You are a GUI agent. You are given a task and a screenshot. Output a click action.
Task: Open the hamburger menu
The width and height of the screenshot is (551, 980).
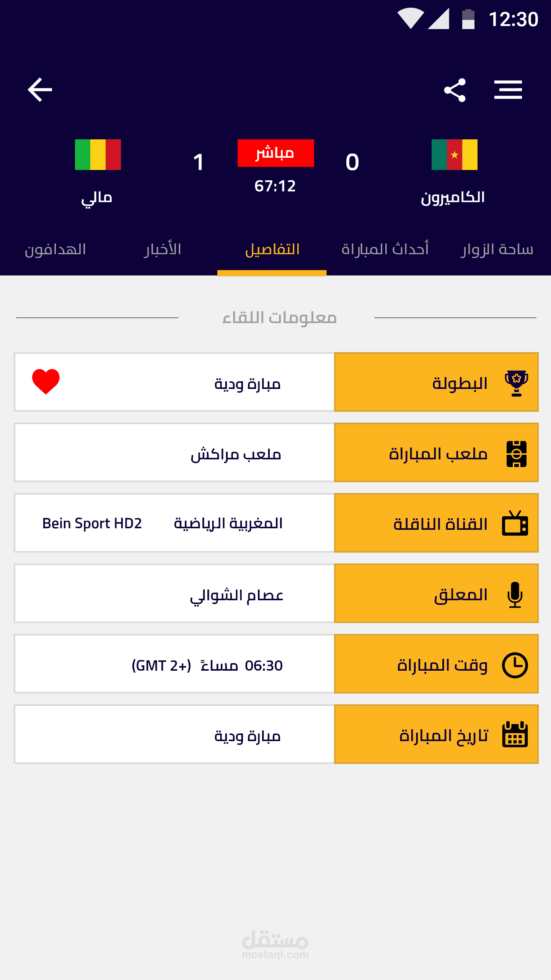tap(508, 90)
